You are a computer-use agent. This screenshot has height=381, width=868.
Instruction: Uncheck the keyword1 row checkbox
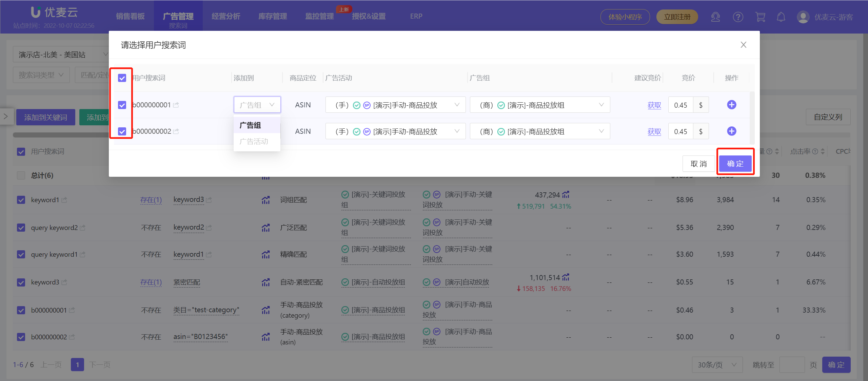[x=21, y=200]
